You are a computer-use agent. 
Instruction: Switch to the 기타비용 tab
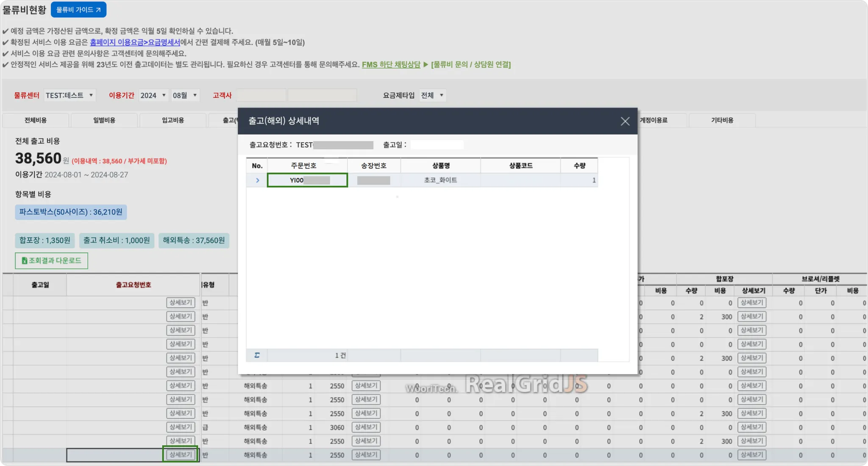[722, 120]
